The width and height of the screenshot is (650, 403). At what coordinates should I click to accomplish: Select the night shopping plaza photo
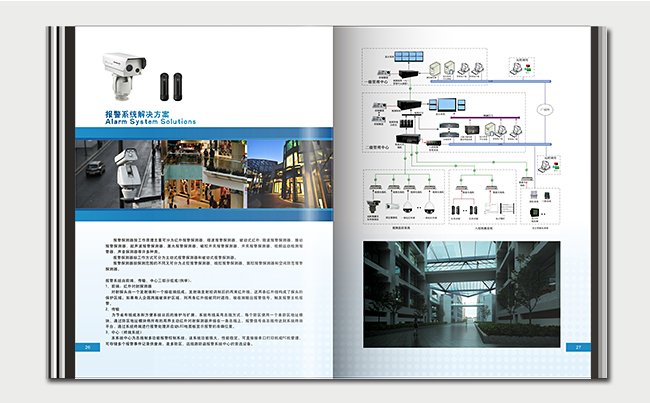[x=290, y=174]
